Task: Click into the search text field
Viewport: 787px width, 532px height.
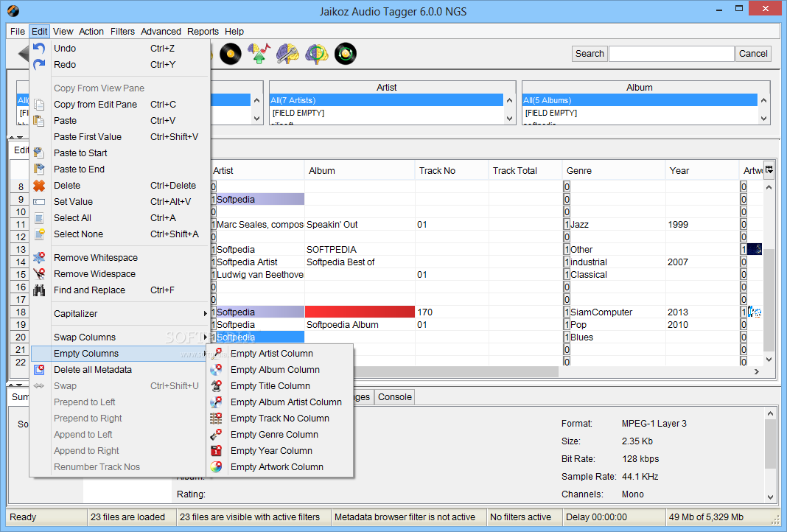Action: tap(671, 54)
